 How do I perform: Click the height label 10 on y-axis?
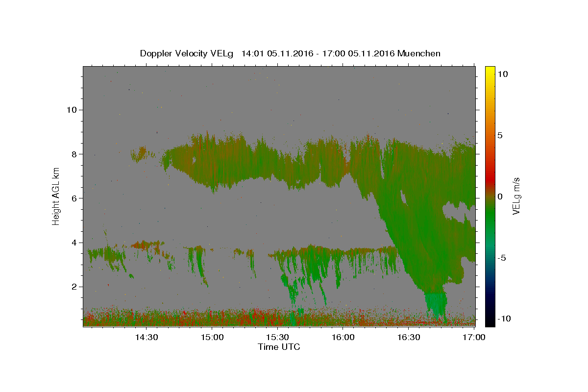(71, 110)
